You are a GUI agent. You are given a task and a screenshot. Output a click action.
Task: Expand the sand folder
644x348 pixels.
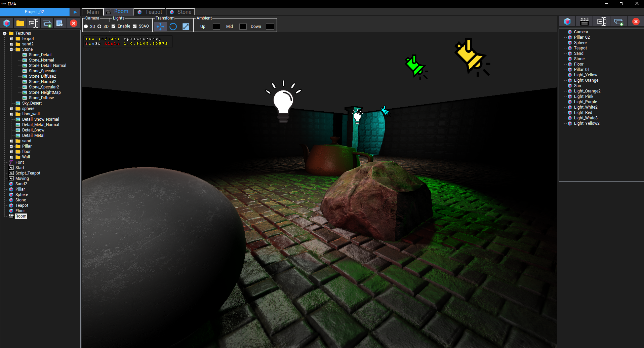pos(11,141)
